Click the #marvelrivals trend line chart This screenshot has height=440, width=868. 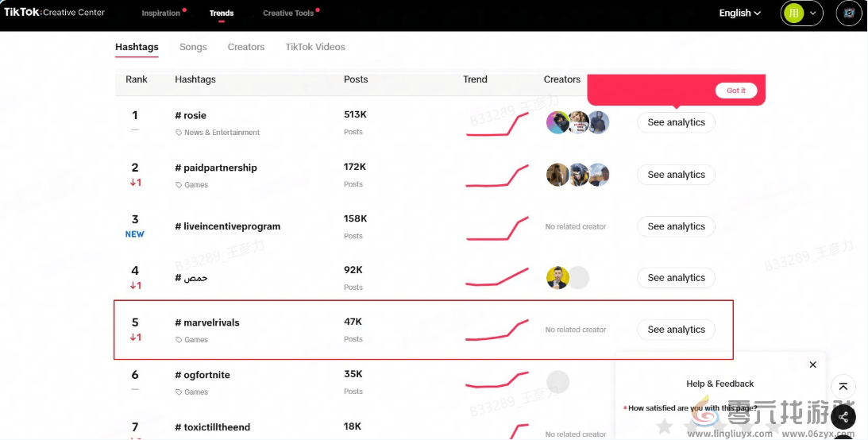pyautogui.click(x=497, y=330)
